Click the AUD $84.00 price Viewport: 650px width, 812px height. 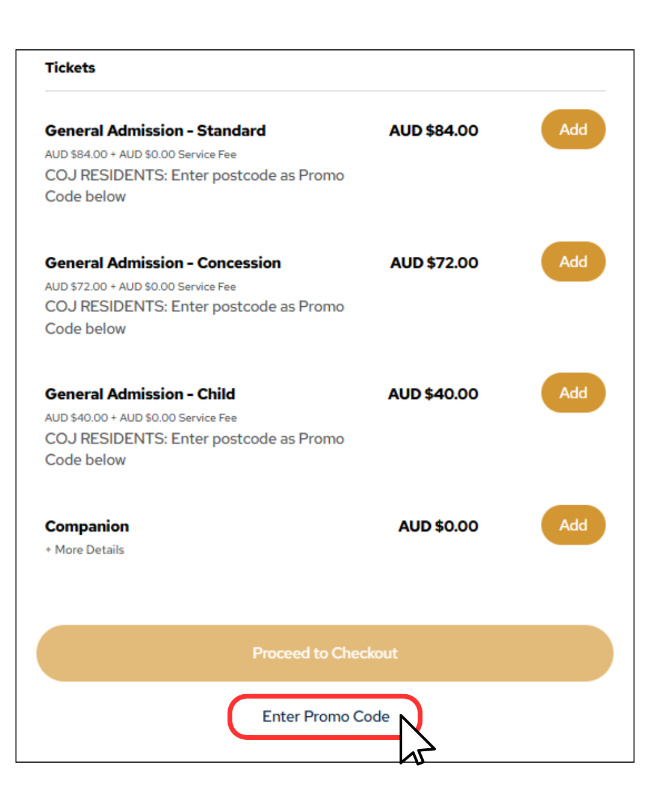click(x=433, y=131)
